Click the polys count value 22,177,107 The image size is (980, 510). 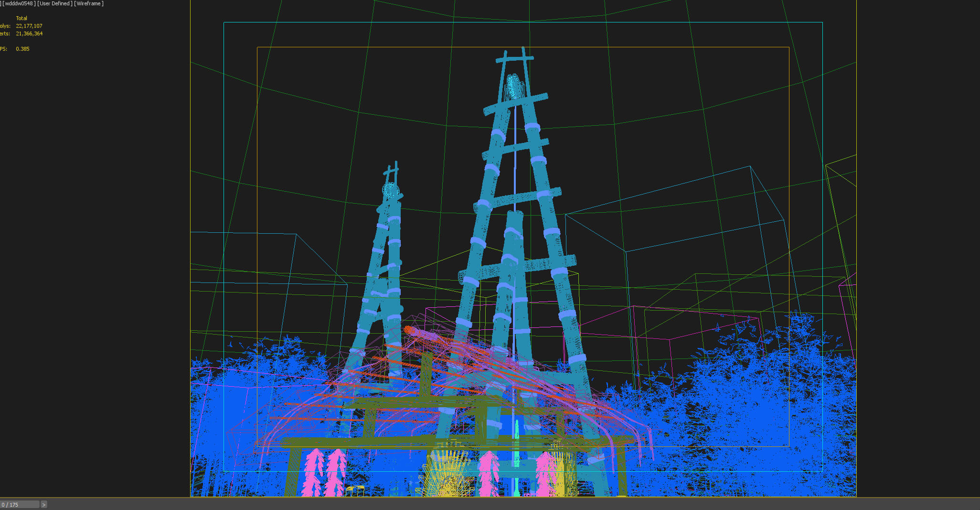29,26
